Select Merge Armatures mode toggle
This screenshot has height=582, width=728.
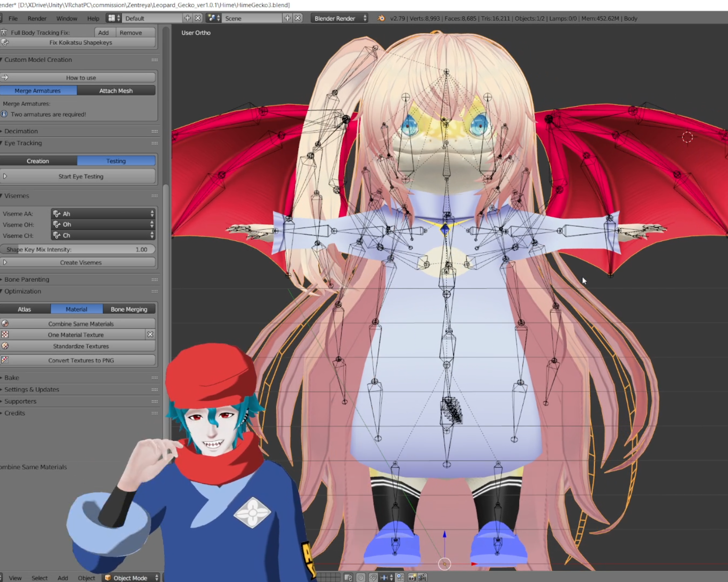38,90
